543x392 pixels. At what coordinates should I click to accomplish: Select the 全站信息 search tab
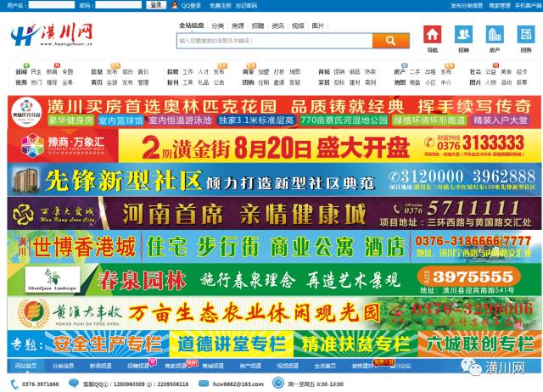tap(192, 25)
